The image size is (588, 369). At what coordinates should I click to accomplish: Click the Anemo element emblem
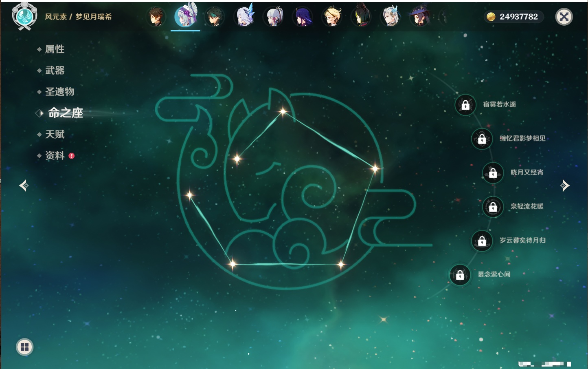tap(25, 16)
